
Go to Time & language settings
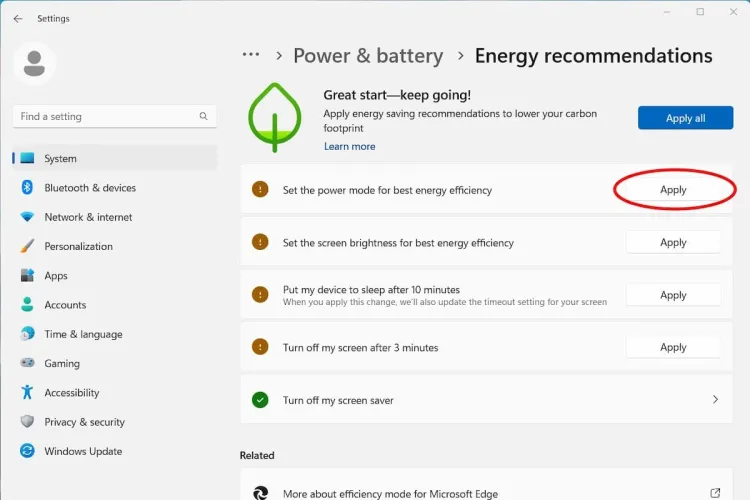click(83, 334)
